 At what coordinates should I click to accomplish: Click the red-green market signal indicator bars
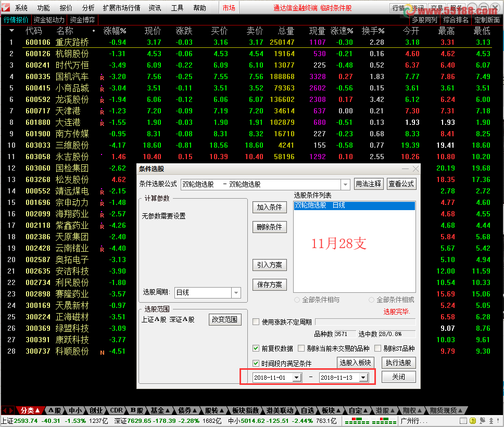click(370, 421)
